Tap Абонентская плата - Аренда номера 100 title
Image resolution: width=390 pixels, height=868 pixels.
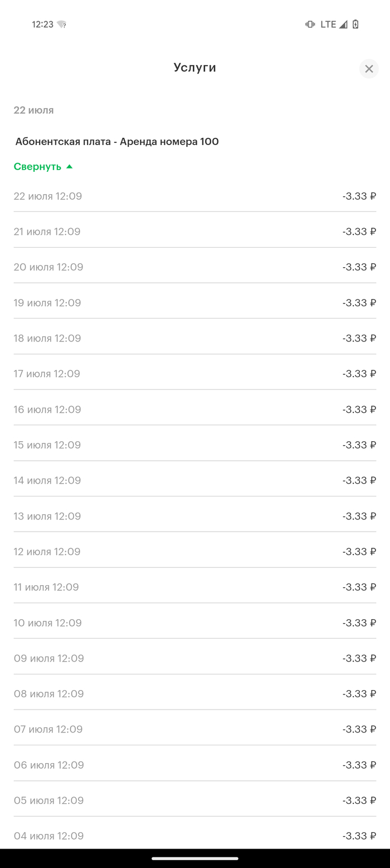point(117,142)
